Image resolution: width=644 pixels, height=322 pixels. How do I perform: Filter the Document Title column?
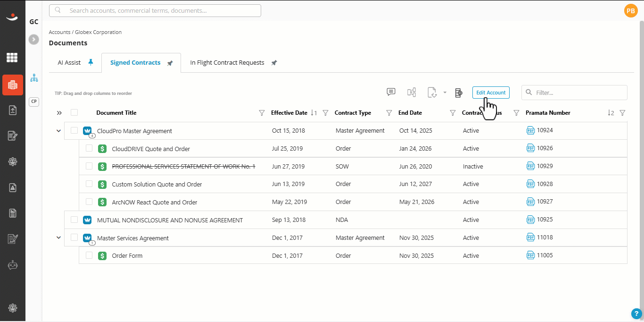[x=262, y=113]
